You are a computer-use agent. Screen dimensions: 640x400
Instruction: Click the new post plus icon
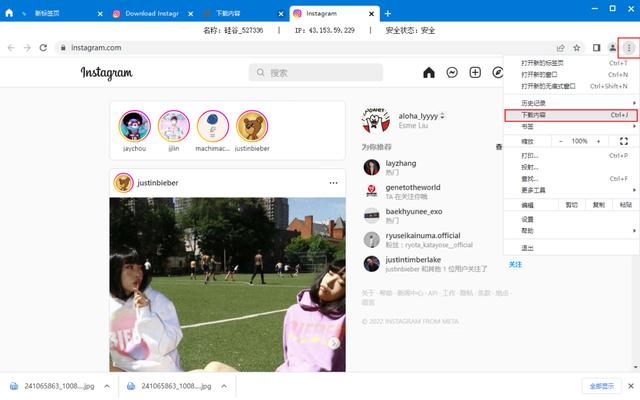[475, 73]
